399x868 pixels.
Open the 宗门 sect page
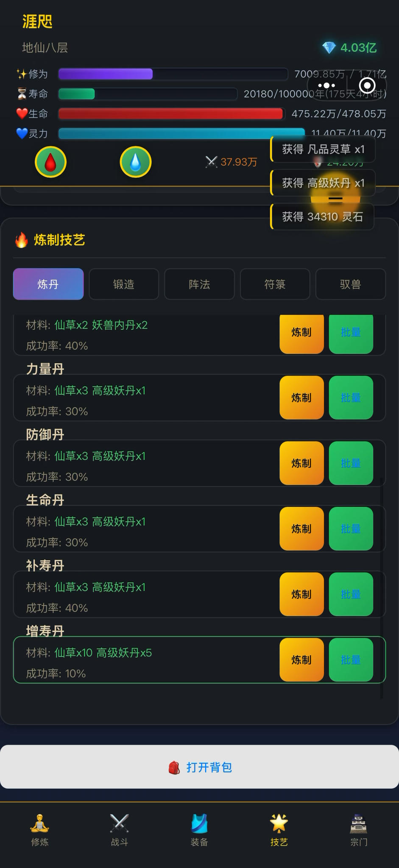tap(359, 830)
